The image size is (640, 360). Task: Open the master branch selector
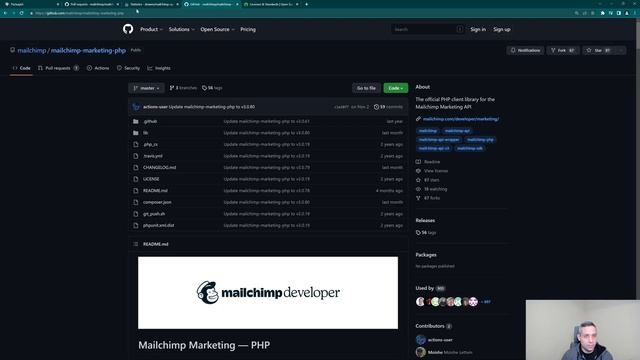147,88
